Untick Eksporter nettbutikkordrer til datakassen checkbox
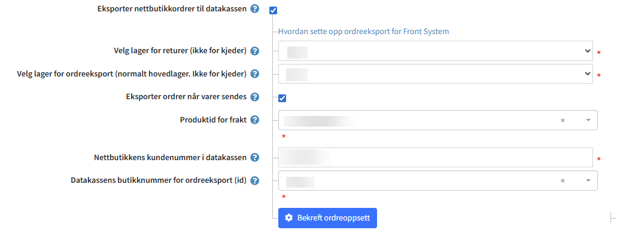644x233 pixels. 273,10
